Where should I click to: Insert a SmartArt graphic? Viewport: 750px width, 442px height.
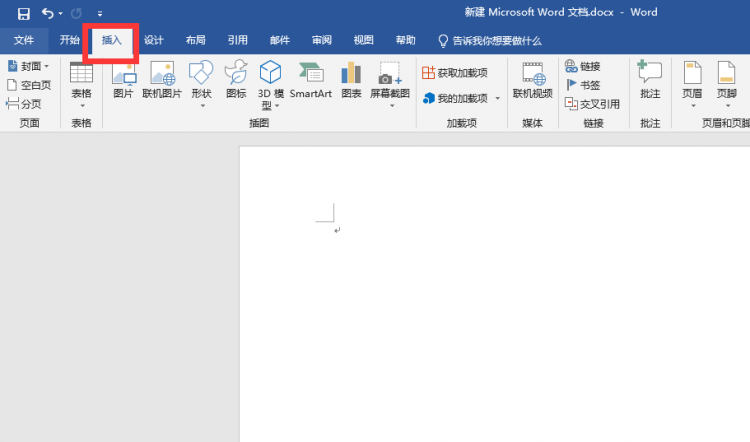point(311,80)
